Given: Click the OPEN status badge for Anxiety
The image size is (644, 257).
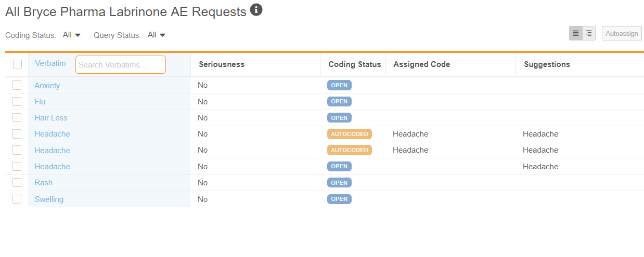Looking at the screenshot, I should click(x=339, y=85).
